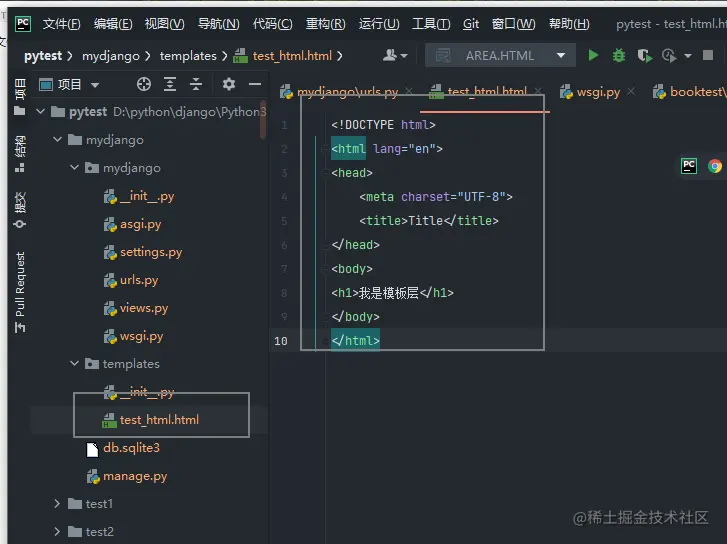
Task: Close the mydjango\urls.py tab
Action: 409,91
